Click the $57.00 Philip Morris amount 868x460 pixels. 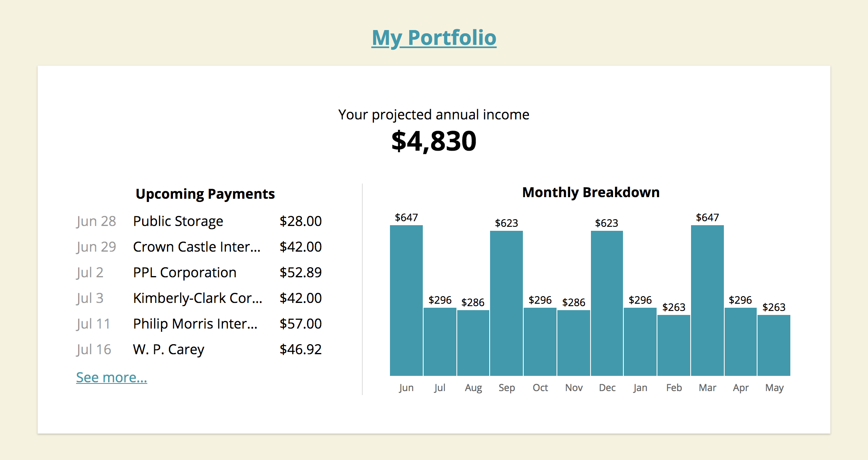301,324
